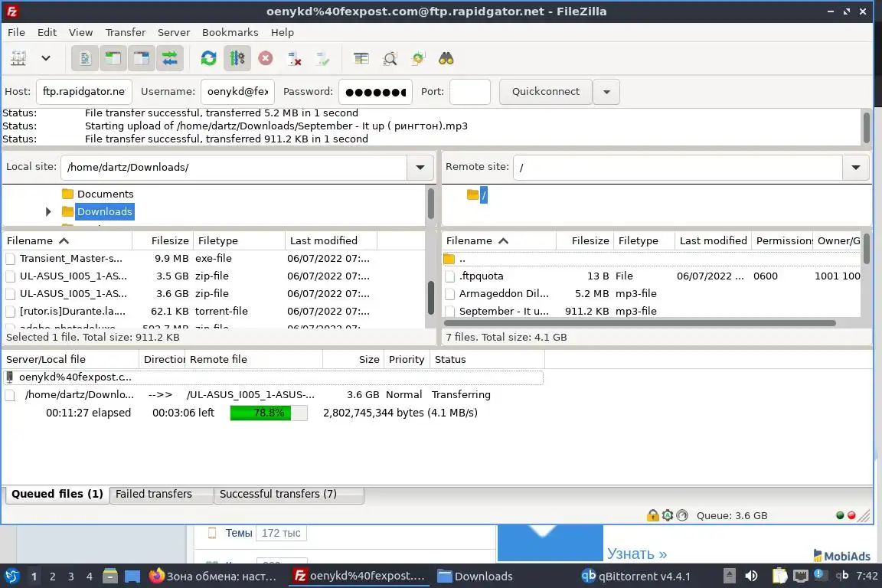Sort remote list by Filetype header
882x588 pixels.
[x=644, y=241]
